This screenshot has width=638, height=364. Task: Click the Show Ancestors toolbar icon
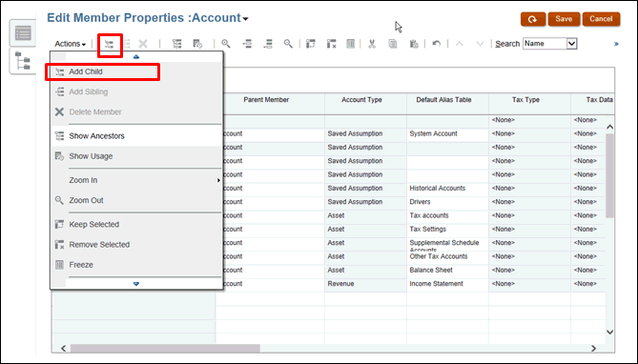176,44
